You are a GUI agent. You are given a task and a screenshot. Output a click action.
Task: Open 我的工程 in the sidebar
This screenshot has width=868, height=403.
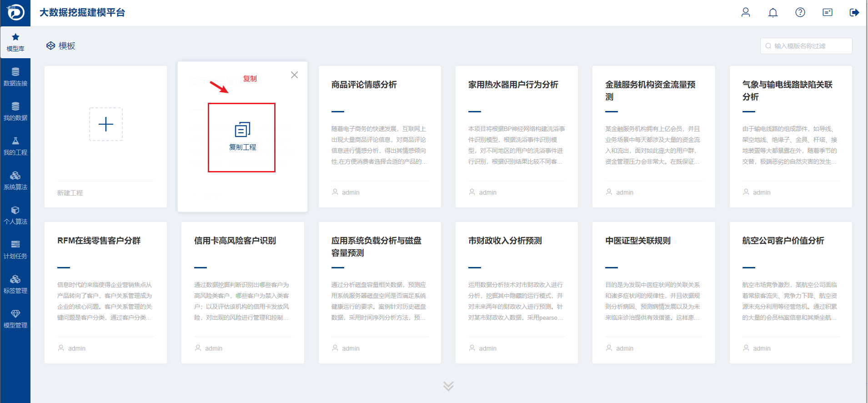tap(15, 146)
